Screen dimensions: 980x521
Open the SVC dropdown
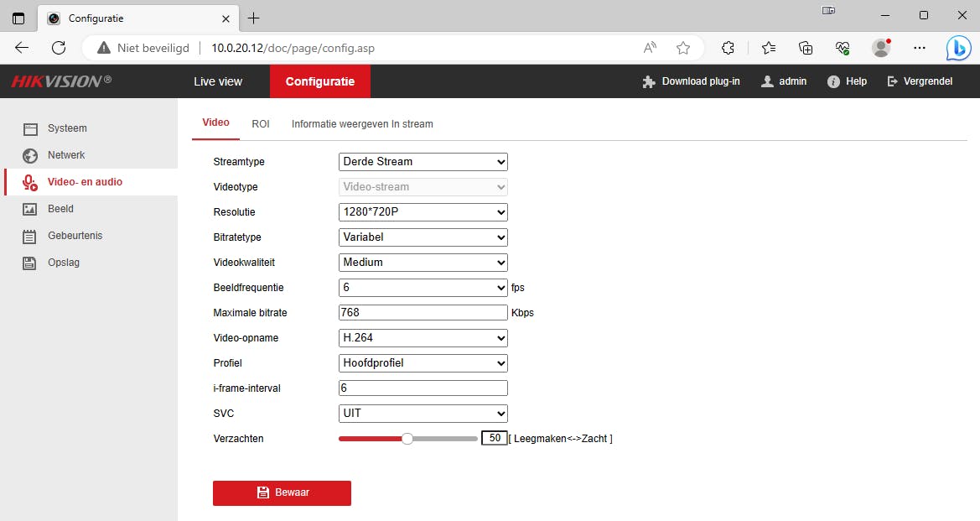pos(423,414)
